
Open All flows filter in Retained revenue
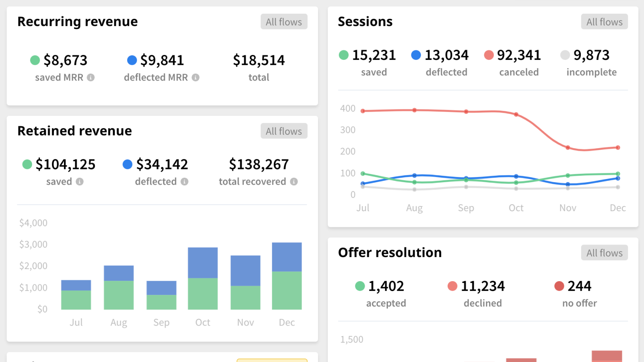click(284, 131)
